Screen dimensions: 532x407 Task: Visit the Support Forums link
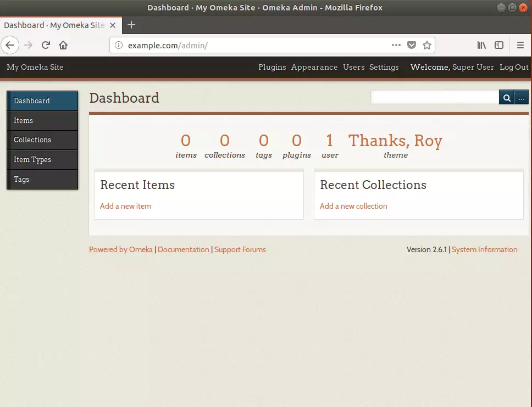click(240, 249)
